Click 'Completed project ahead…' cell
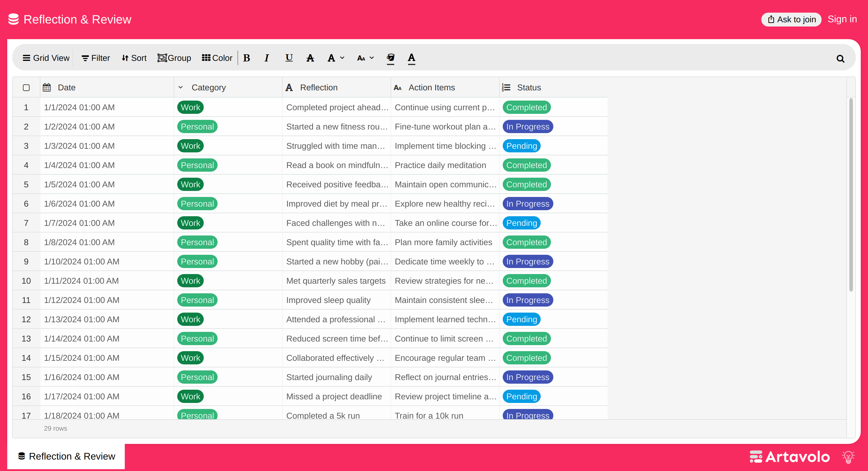Image resolution: width=868 pixels, height=471 pixels. coord(336,108)
